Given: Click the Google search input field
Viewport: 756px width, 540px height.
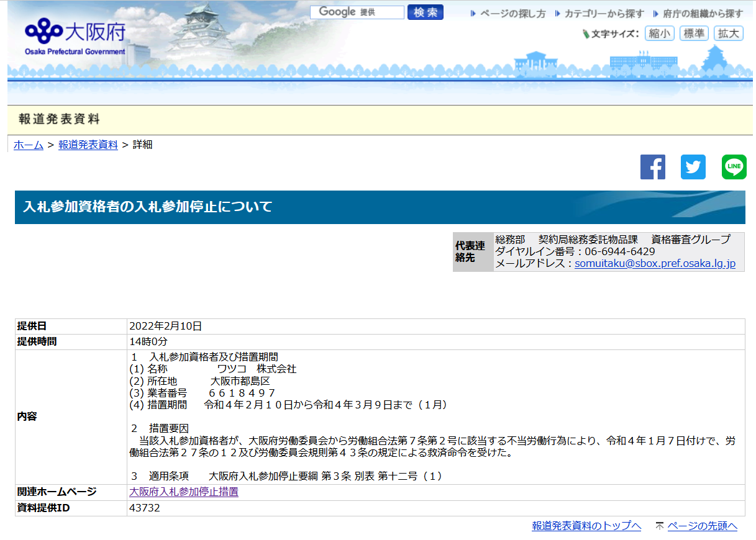Looking at the screenshot, I should (x=357, y=12).
